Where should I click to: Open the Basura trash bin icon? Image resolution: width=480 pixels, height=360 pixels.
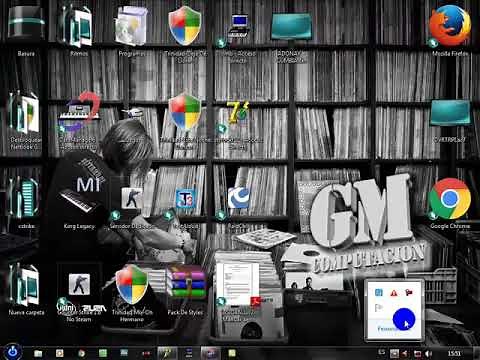[26, 23]
